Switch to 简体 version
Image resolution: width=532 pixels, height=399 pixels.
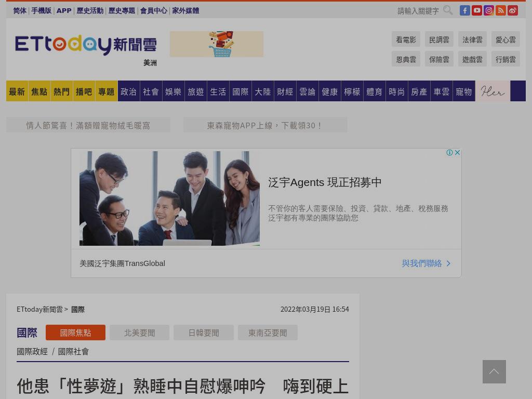[20, 11]
